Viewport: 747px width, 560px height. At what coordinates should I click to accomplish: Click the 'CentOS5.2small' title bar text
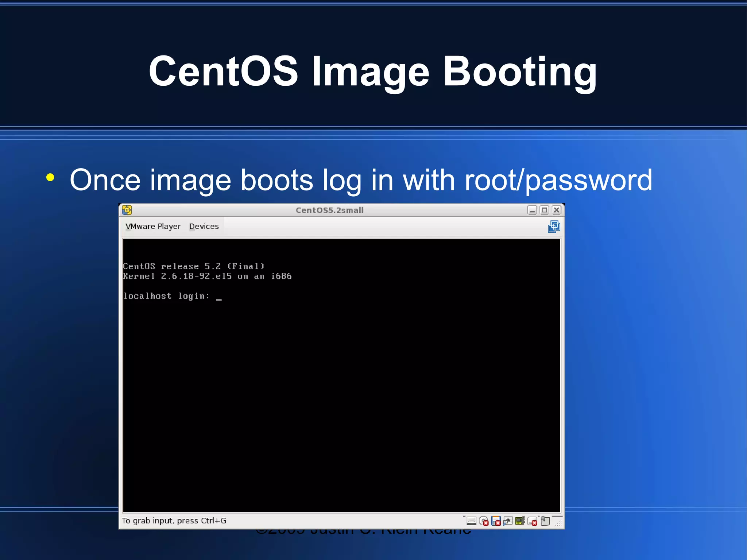coord(329,210)
